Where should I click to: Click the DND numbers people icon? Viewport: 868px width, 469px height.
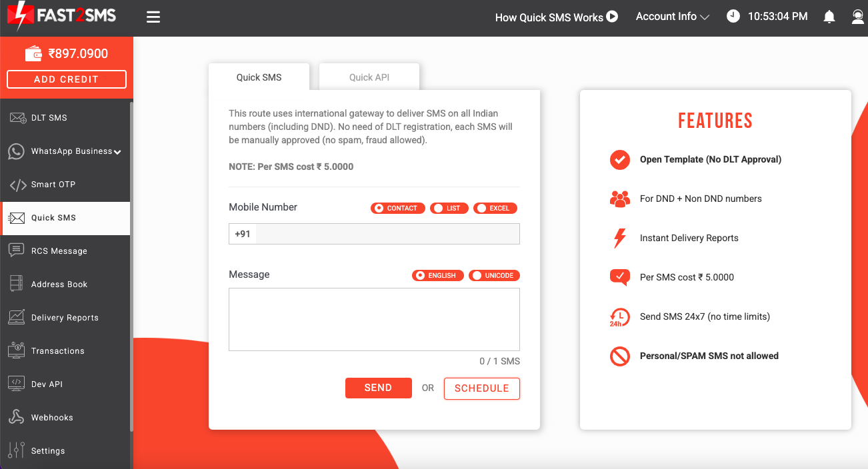pos(620,199)
